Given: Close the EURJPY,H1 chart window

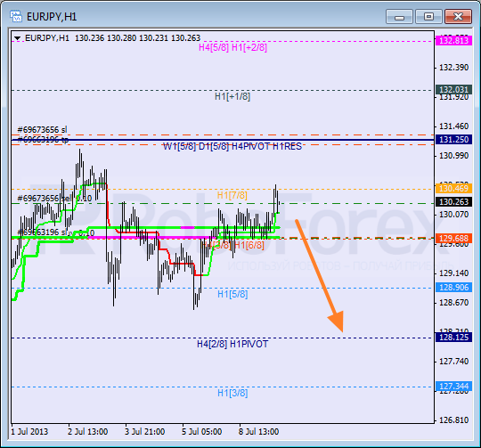Looking at the screenshot, I should click(x=458, y=17).
